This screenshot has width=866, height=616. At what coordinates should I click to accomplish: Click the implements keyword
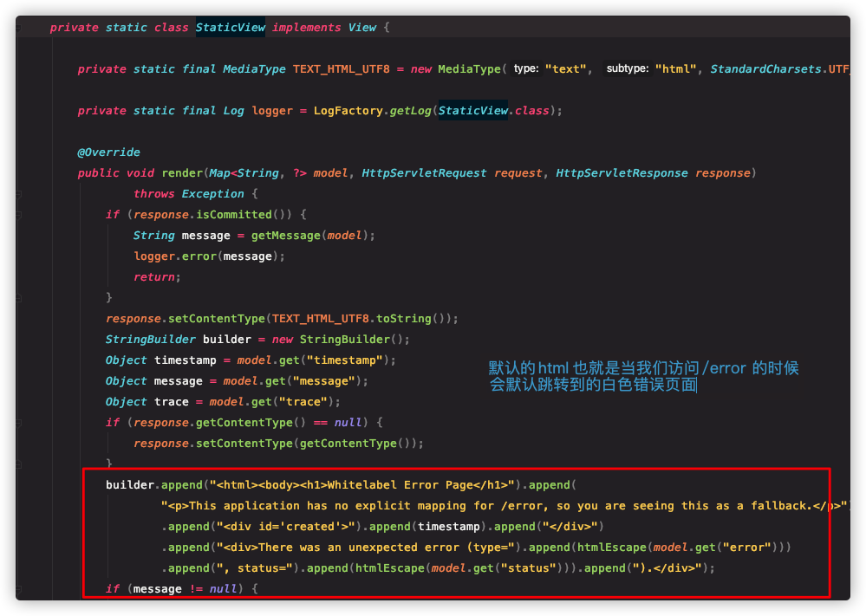[x=307, y=28]
